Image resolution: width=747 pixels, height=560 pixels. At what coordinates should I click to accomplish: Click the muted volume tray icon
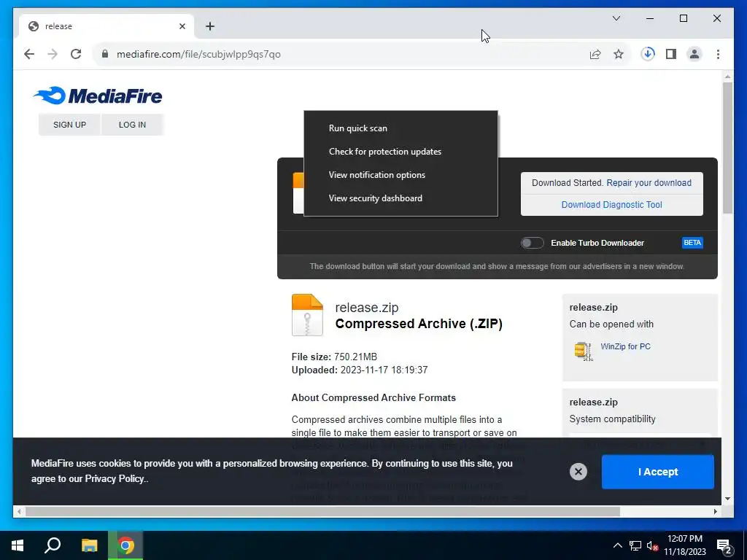point(653,545)
